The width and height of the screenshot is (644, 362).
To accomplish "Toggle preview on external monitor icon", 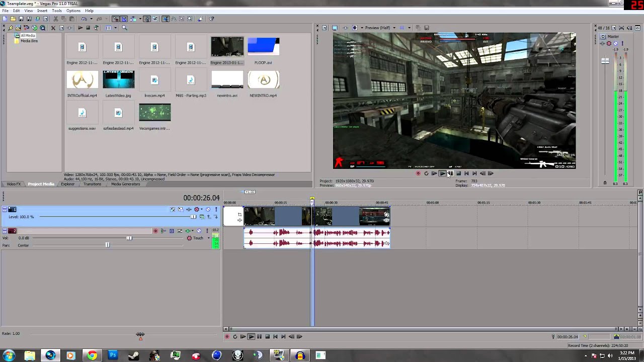I will (x=335, y=28).
